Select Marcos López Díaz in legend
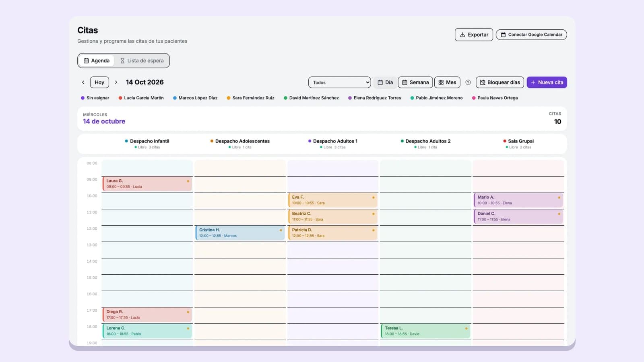The width and height of the screenshot is (644, 362). (195, 98)
